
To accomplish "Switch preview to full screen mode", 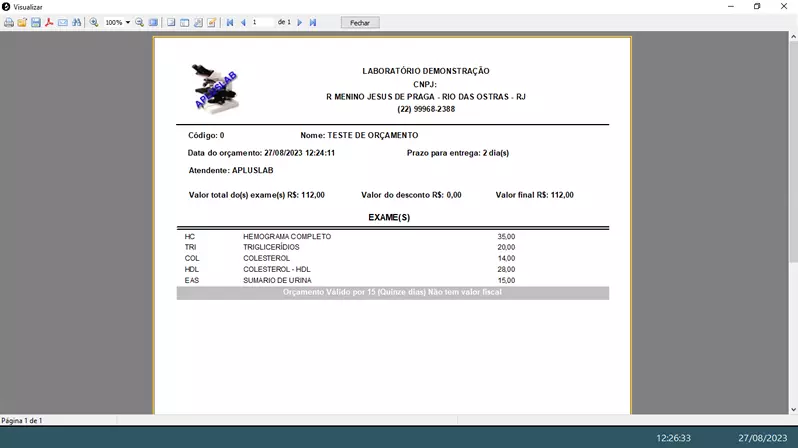I will [x=153, y=22].
